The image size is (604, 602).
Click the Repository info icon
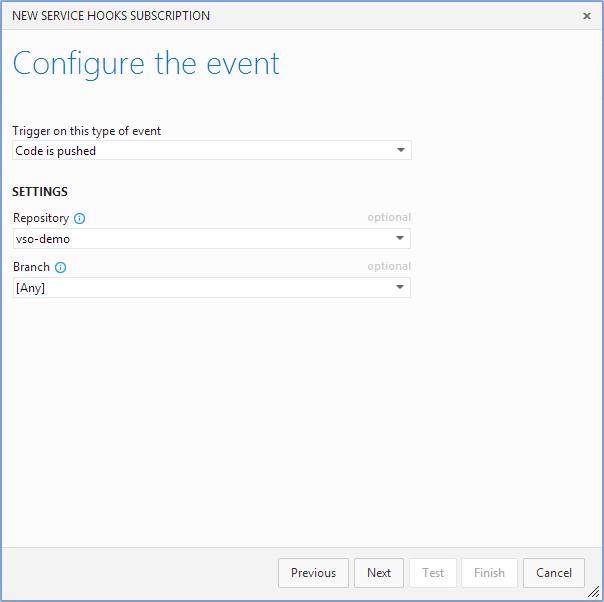[x=80, y=218]
